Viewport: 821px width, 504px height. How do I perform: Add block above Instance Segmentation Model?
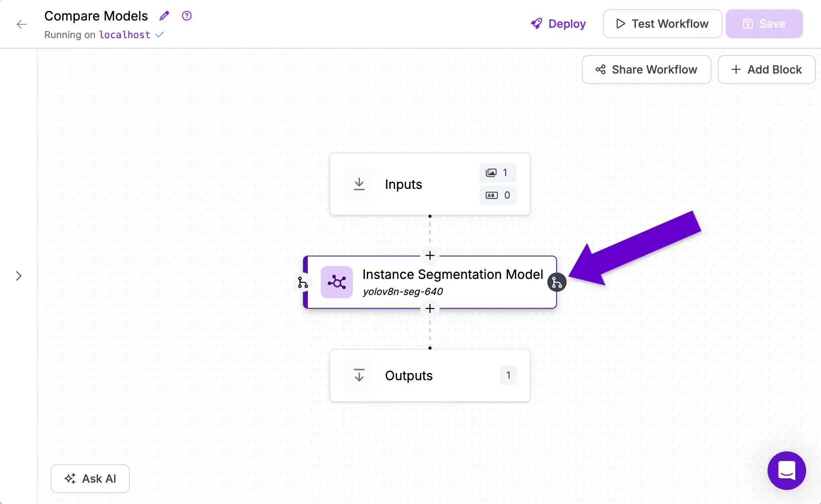[430, 256]
